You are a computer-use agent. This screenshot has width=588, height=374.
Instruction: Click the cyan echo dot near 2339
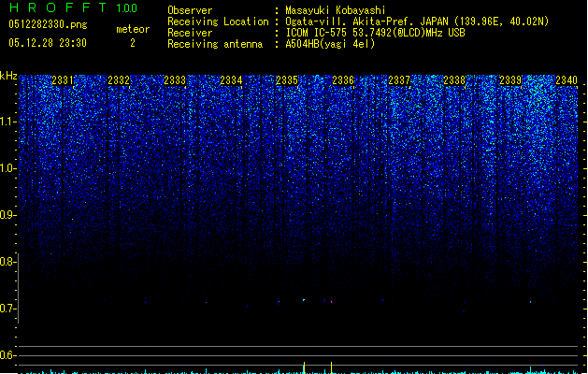pyautogui.click(x=530, y=302)
